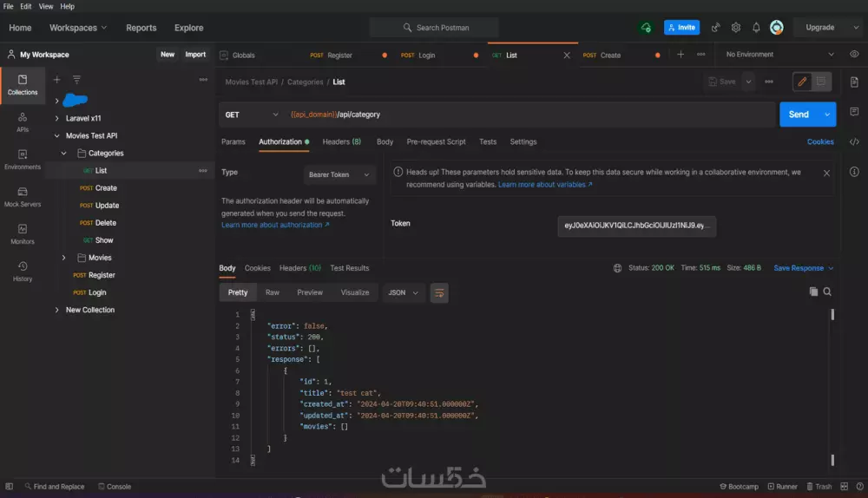868x498 pixels.
Task: Click the user avatar icon
Action: pos(777,27)
